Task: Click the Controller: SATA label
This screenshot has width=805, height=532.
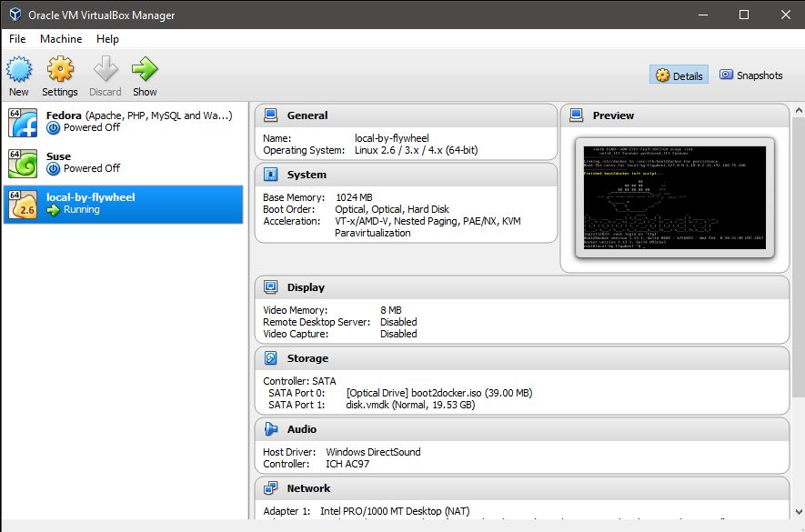Action: [299, 381]
